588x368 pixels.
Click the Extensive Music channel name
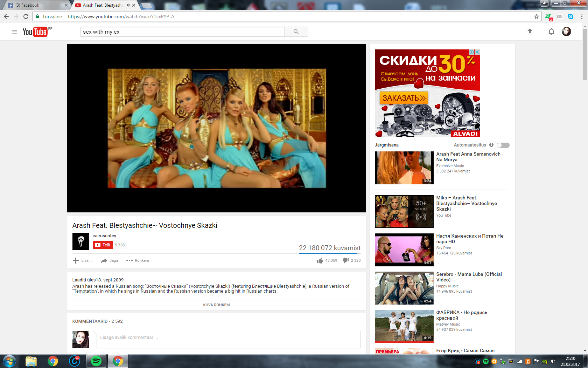[450, 166]
